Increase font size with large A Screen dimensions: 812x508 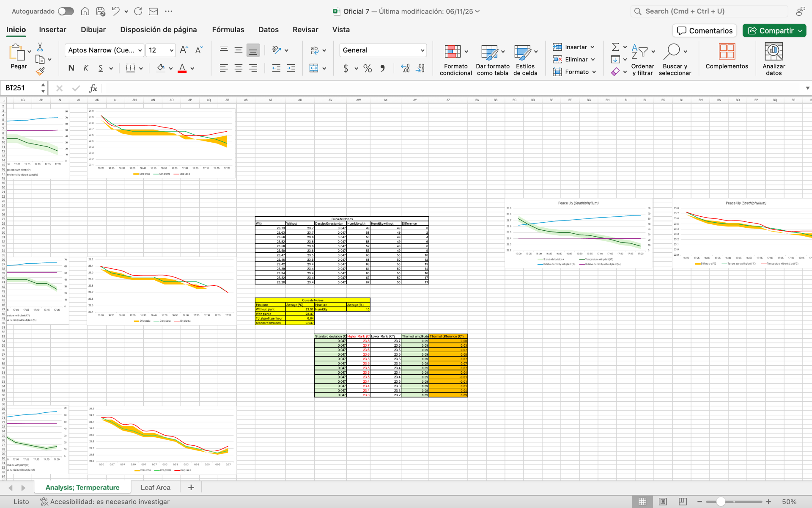point(184,50)
